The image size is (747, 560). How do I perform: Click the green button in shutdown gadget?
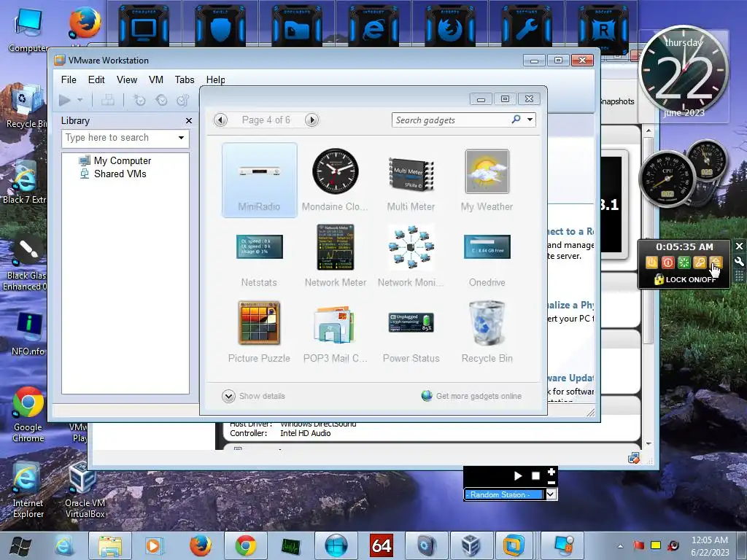click(684, 262)
